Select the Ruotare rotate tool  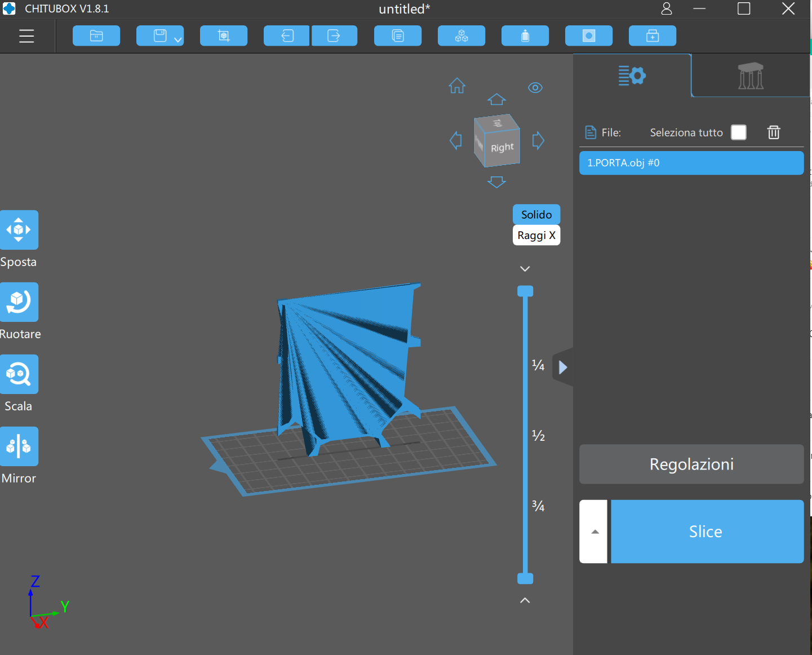[x=19, y=302]
